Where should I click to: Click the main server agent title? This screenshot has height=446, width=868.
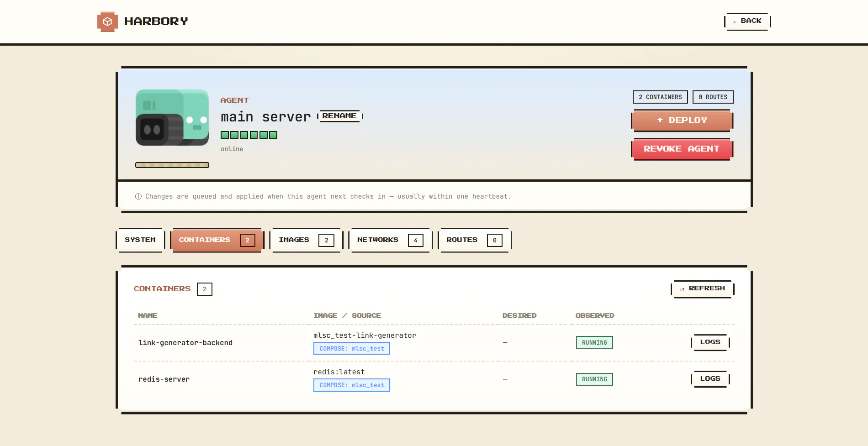coord(266,117)
